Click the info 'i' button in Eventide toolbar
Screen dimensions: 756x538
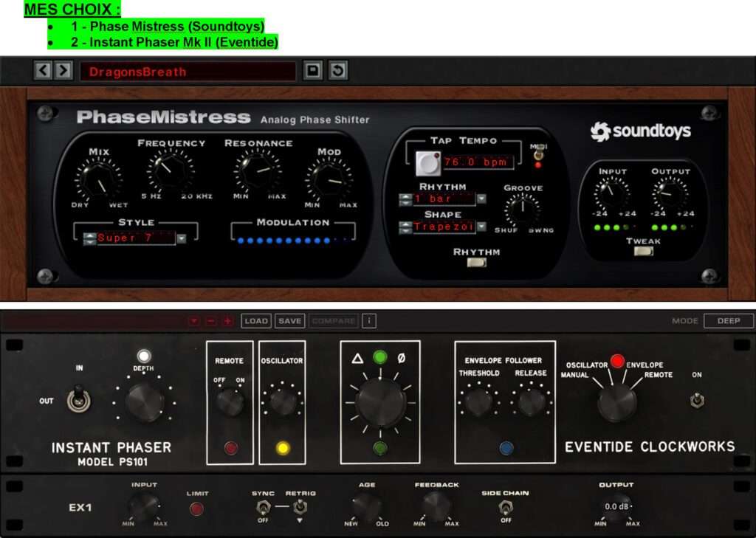[369, 321]
